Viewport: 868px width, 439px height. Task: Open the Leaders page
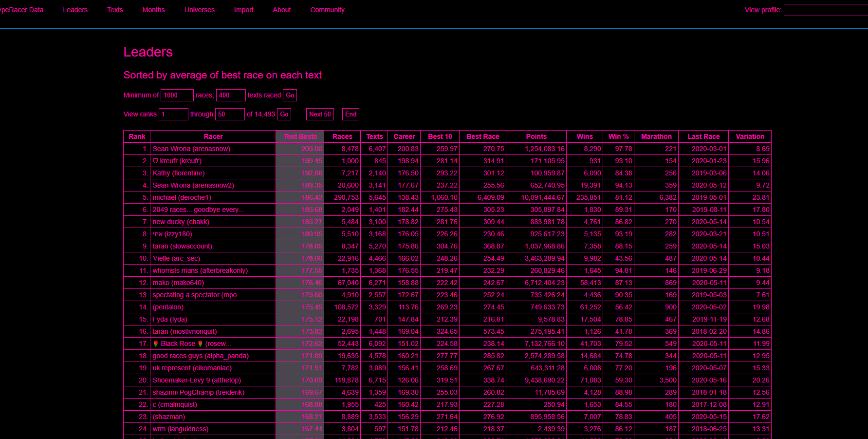75,10
